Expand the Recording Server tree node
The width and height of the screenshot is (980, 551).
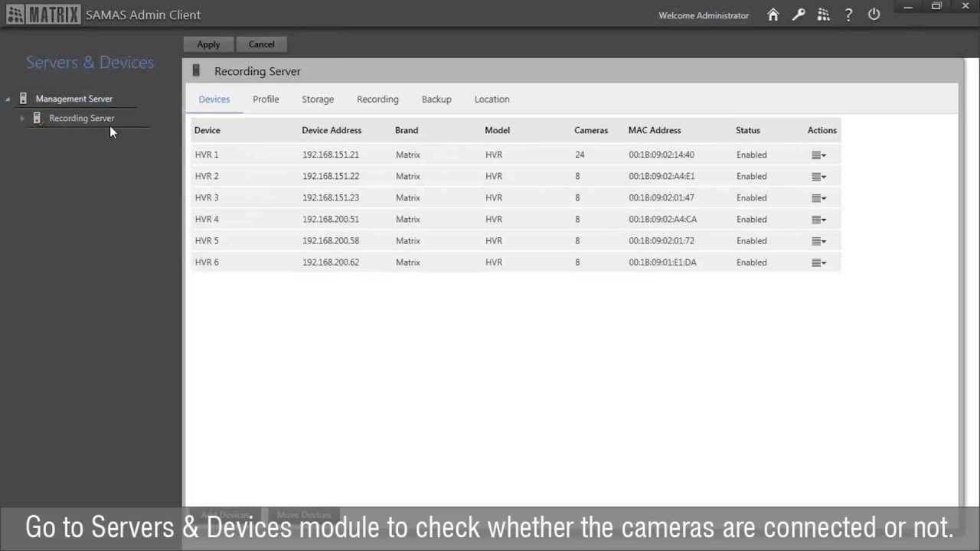[21, 118]
